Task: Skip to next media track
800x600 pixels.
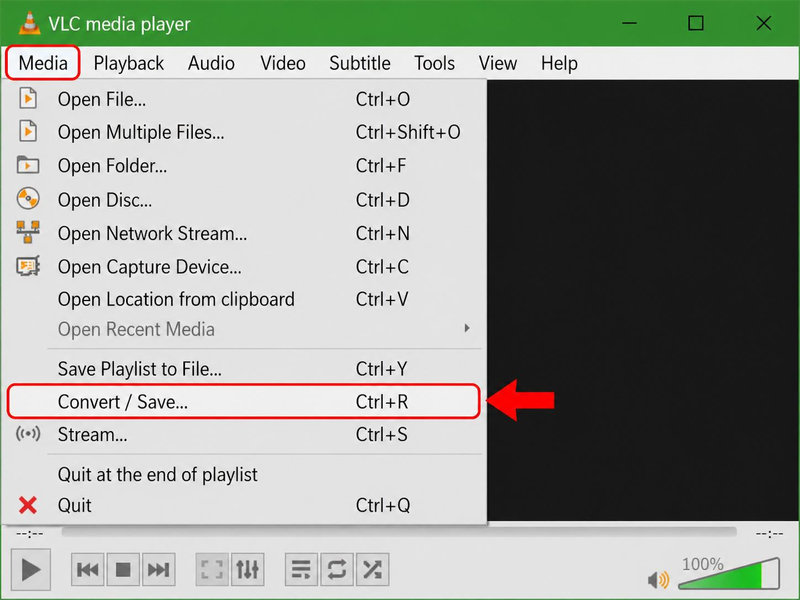Action: [x=159, y=569]
